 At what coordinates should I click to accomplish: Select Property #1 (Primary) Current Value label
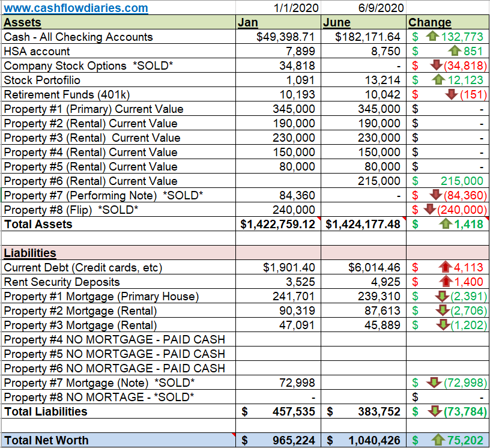[94, 109]
